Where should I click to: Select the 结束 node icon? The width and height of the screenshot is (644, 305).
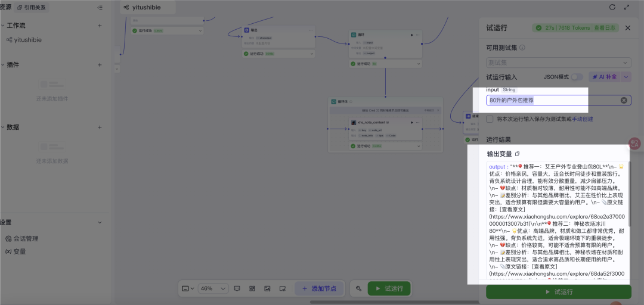pyautogui.click(x=468, y=116)
